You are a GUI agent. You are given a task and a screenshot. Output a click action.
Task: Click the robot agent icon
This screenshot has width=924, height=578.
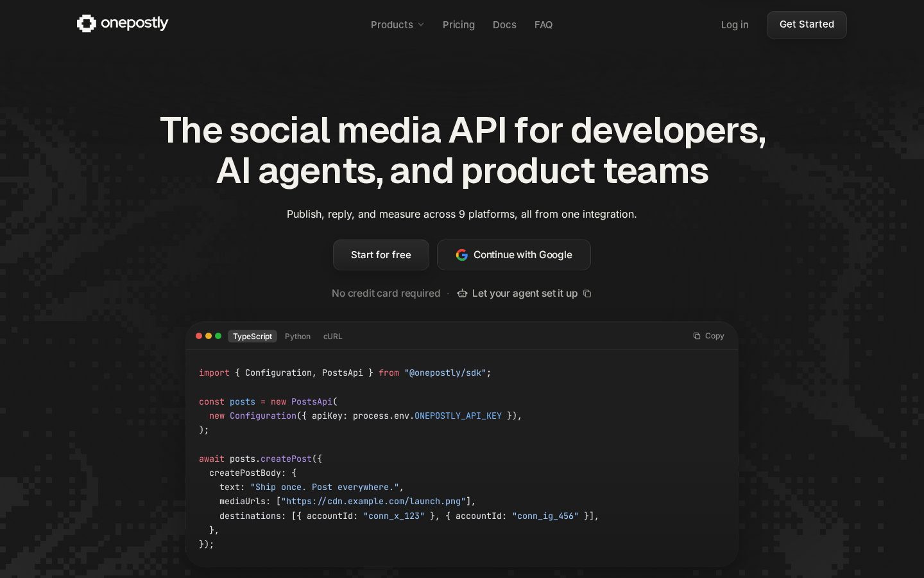[462, 293]
